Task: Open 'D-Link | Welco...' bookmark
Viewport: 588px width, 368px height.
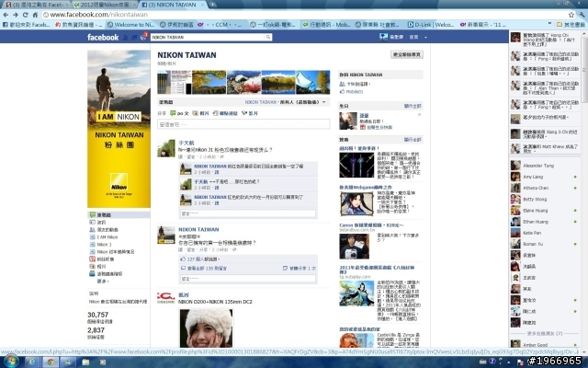Action: coord(431,25)
